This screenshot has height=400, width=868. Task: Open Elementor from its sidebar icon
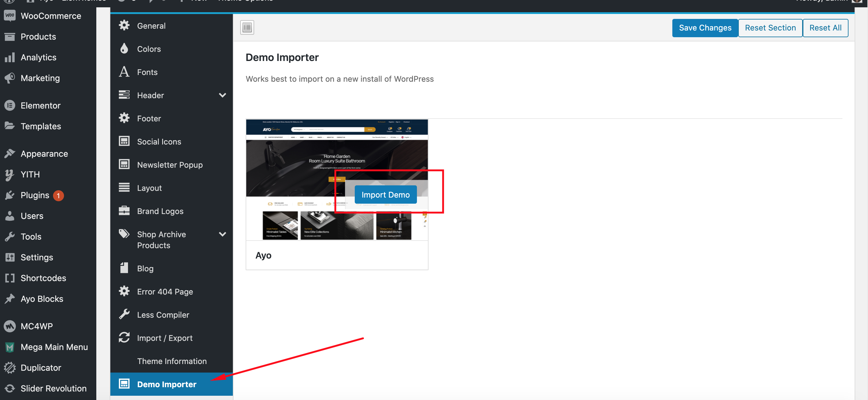click(x=10, y=105)
